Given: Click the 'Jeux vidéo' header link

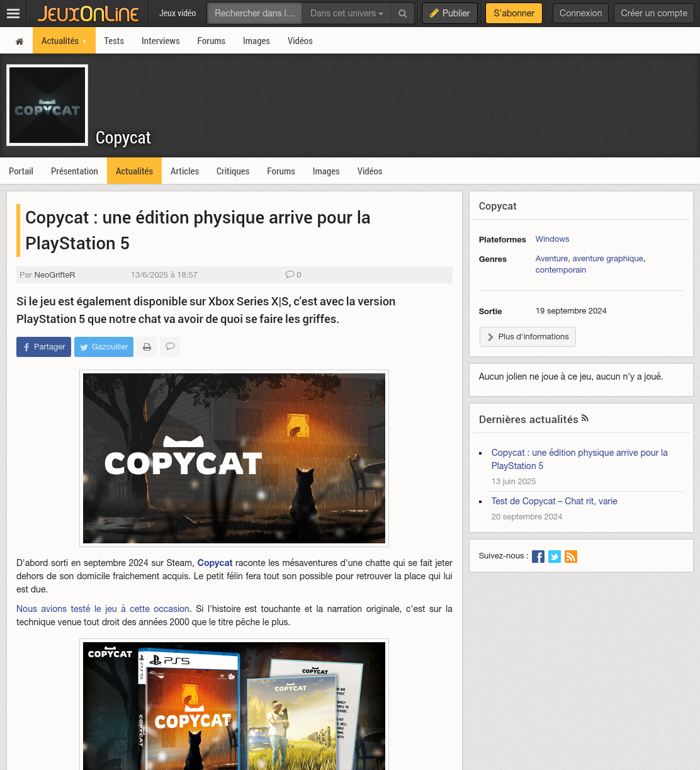Looking at the screenshot, I should pyautogui.click(x=178, y=13).
